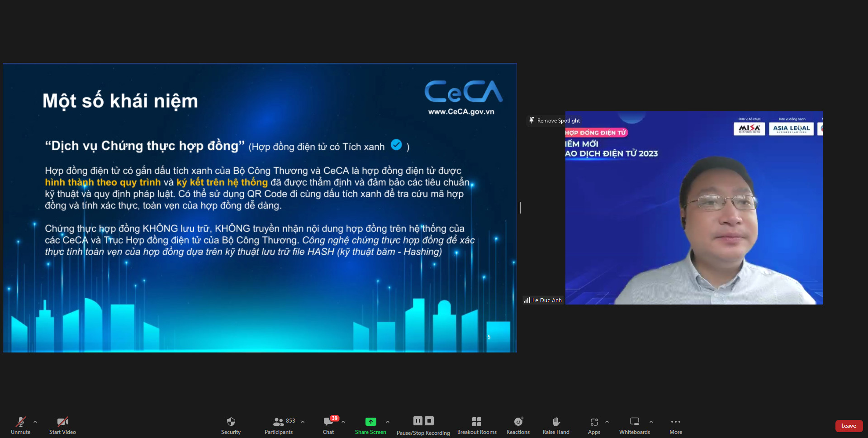Click the green Share Screen icon
Screen dimensions: 868x438
pyautogui.click(x=370, y=422)
